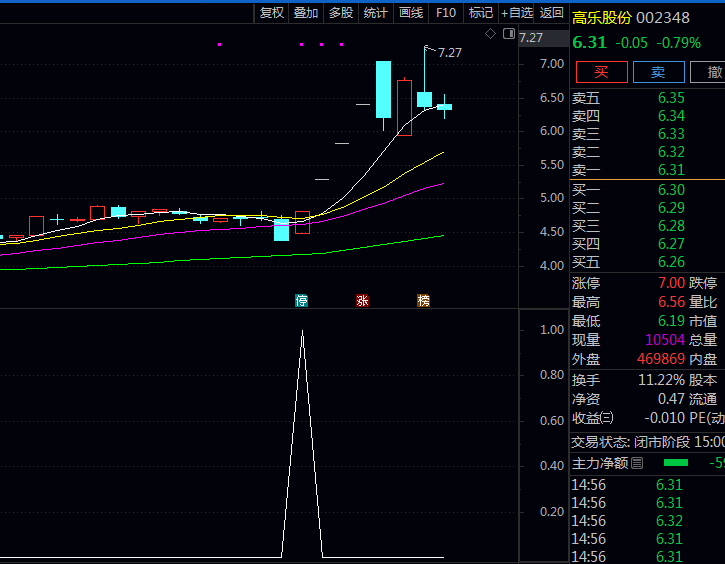Screen dimensions: 725x564
Task: Select the 买四 price 6.27
Action: tap(671, 244)
